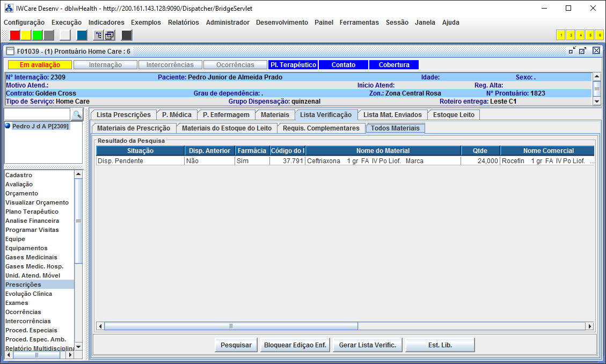Open the Indicadores menu
The image size is (606, 364).
click(106, 23)
